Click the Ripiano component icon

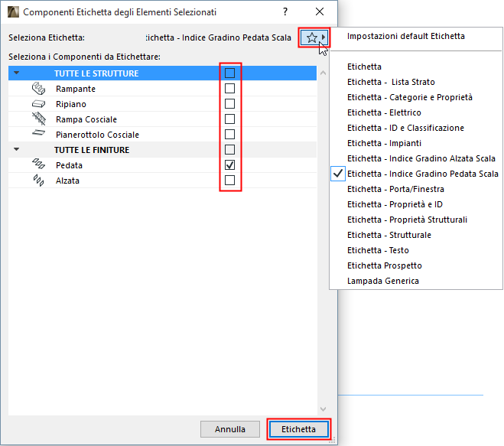(x=38, y=104)
